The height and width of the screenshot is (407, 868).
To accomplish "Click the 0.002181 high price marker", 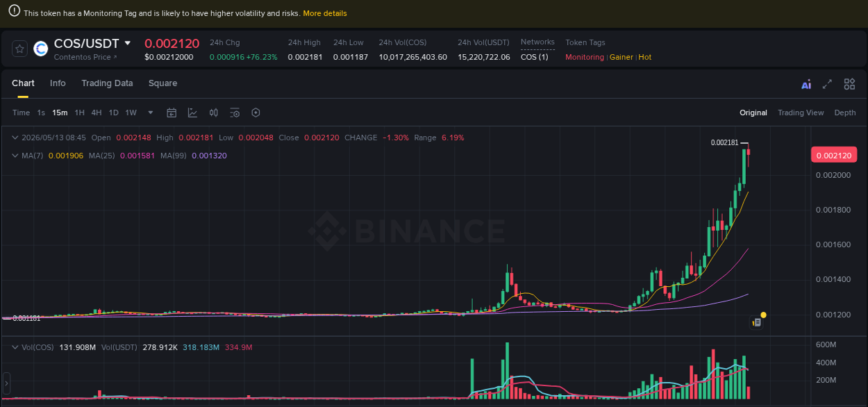I will point(724,142).
